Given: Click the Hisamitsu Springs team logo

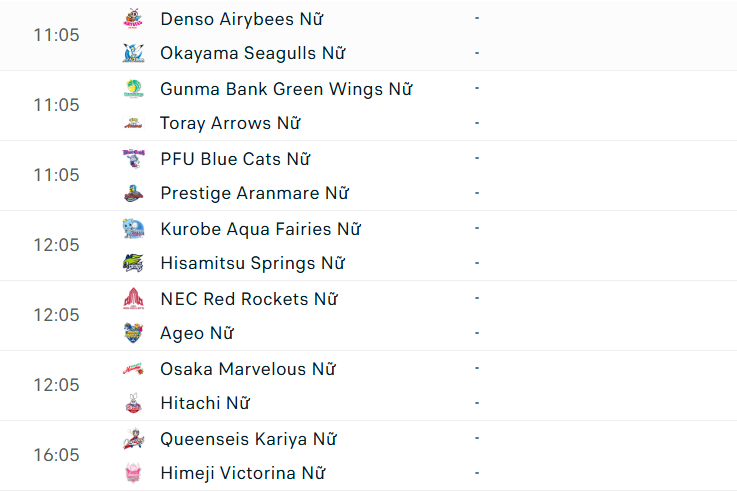Looking at the screenshot, I should pos(133,263).
